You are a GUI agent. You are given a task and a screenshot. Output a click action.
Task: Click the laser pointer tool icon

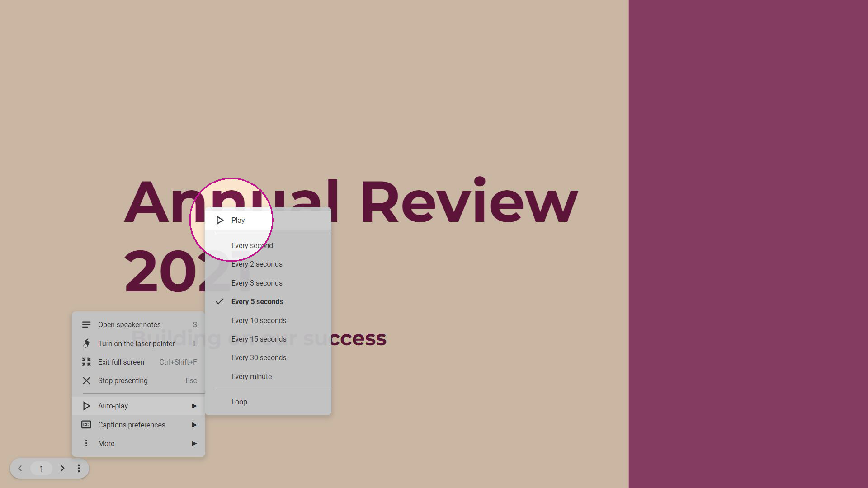click(86, 343)
